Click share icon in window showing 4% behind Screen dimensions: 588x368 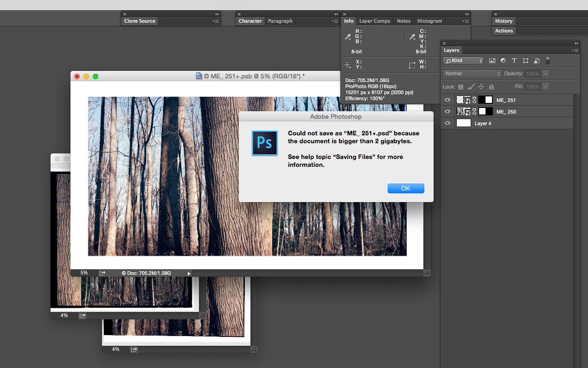[83, 316]
